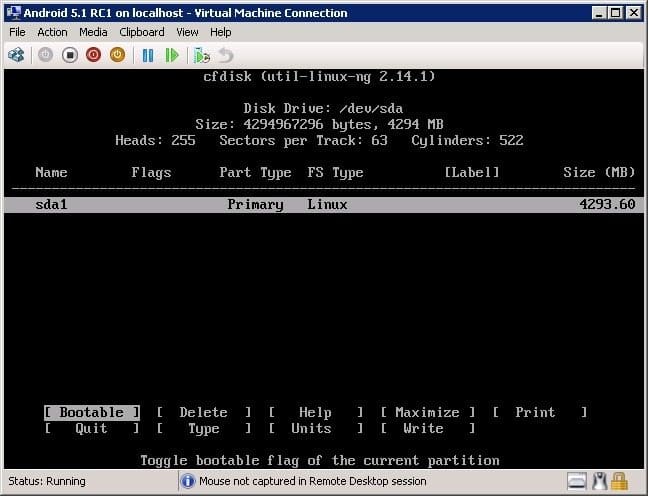Click the Mouse not captured message
The width and height of the screenshot is (648, 496).
313,481
